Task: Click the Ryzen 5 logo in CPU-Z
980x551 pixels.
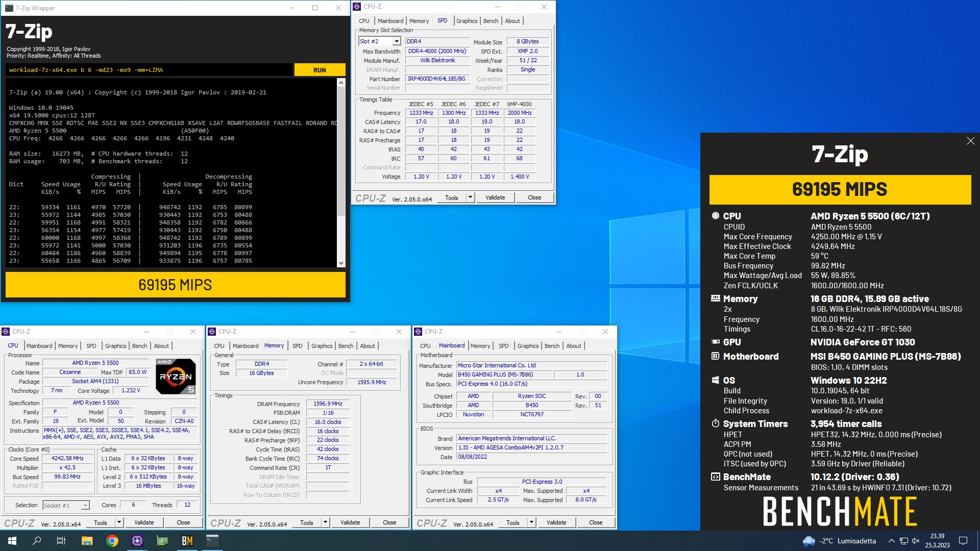Action: [176, 377]
